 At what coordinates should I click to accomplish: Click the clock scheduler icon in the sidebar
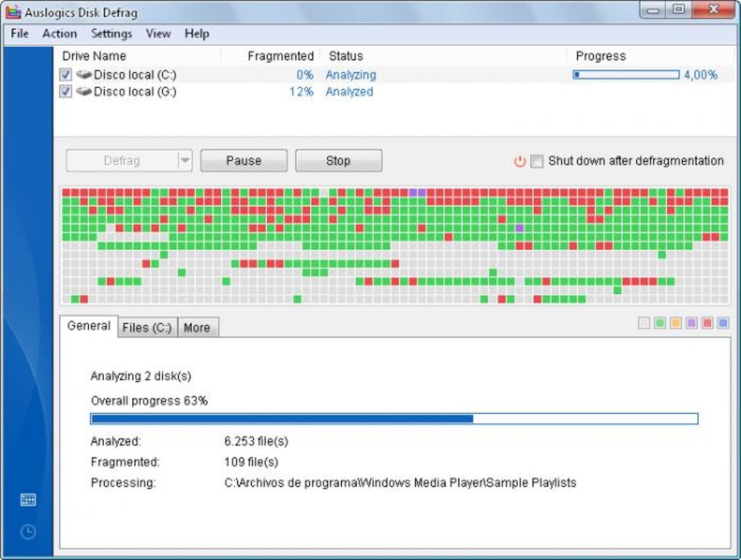[28, 532]
